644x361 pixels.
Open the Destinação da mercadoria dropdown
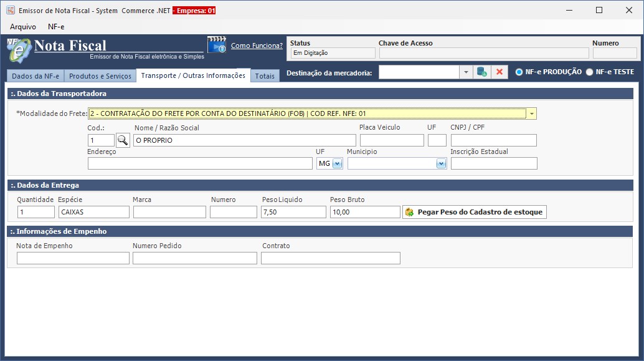(466, 72)
